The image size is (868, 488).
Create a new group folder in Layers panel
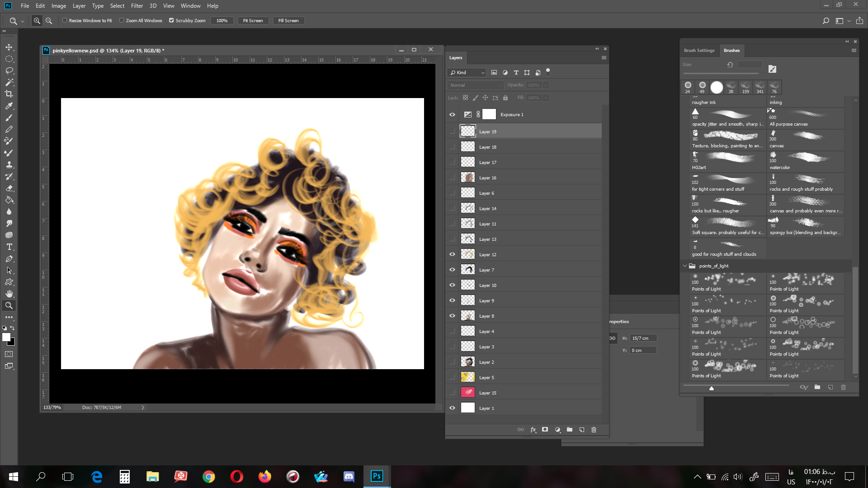pos(570,430)
